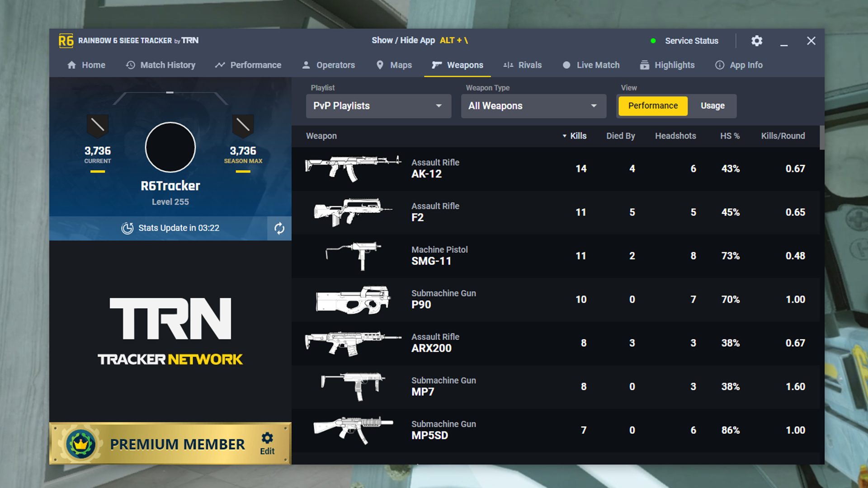Open the Match History tab
This screenshot has width=868, height=488.
160,65
